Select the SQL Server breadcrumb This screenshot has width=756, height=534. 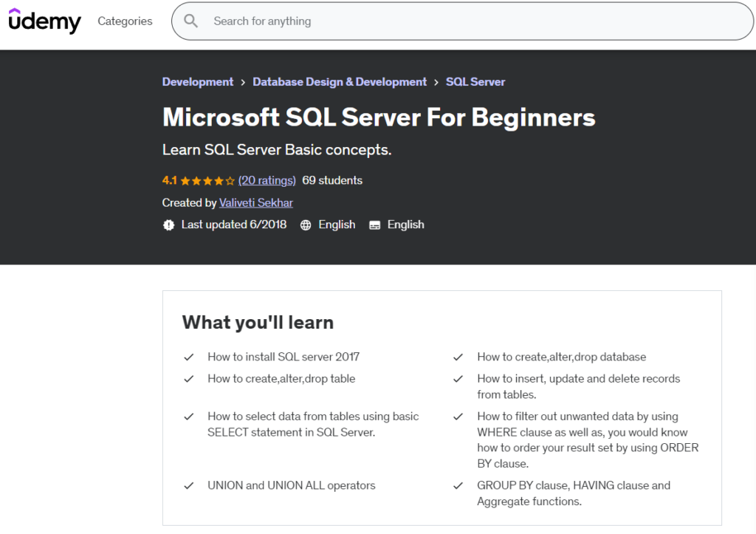(x=475, y=82)
